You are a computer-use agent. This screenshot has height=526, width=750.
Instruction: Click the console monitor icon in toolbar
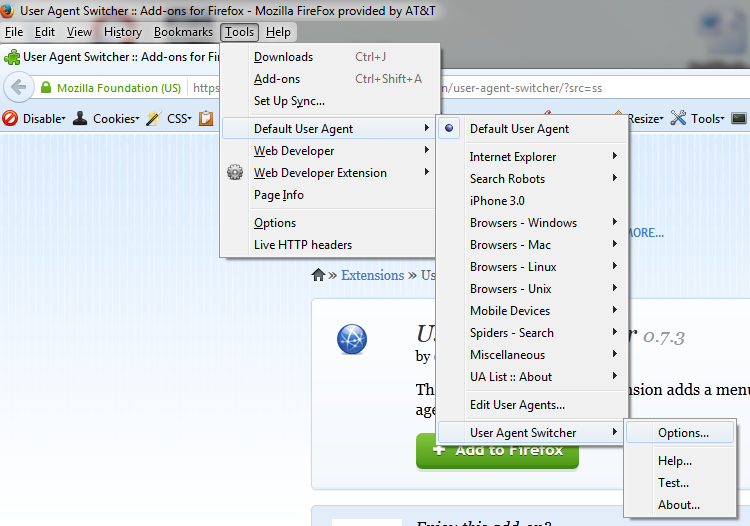pyautogui.click(x=739, y=118)
